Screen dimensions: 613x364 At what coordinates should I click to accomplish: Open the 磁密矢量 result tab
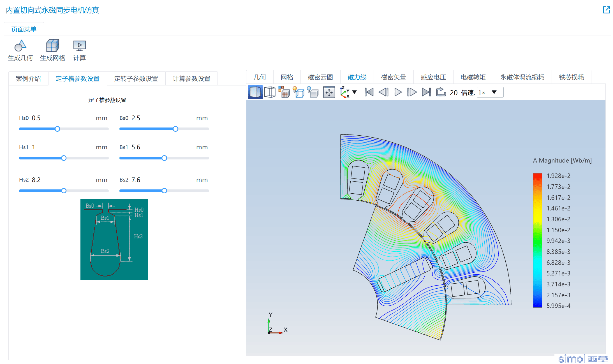(394, 77)
